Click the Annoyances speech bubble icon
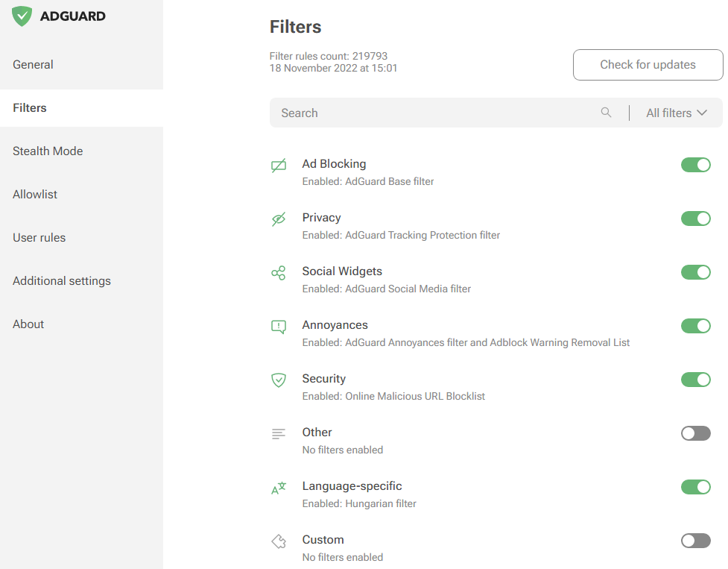This screenshot has width=728, height=569. [279, 327]
